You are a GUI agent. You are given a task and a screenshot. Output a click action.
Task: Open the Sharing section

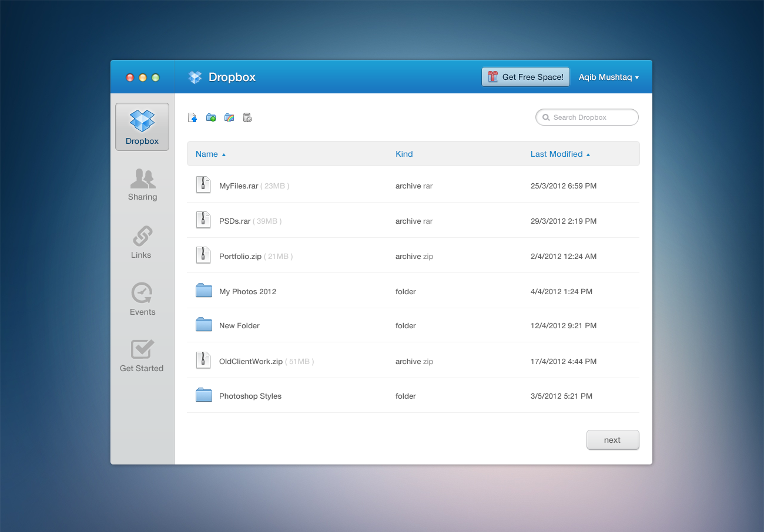click(142, 185)
